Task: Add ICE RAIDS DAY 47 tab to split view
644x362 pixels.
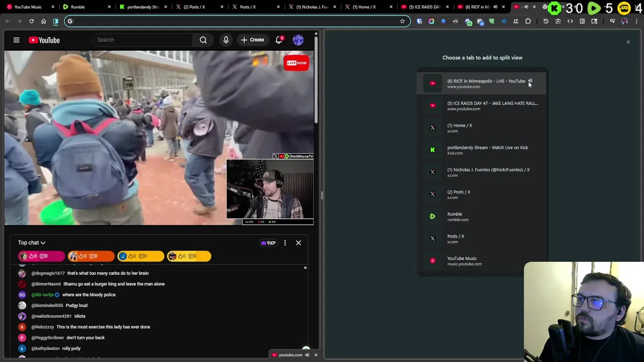Action: tap(481, 106)
